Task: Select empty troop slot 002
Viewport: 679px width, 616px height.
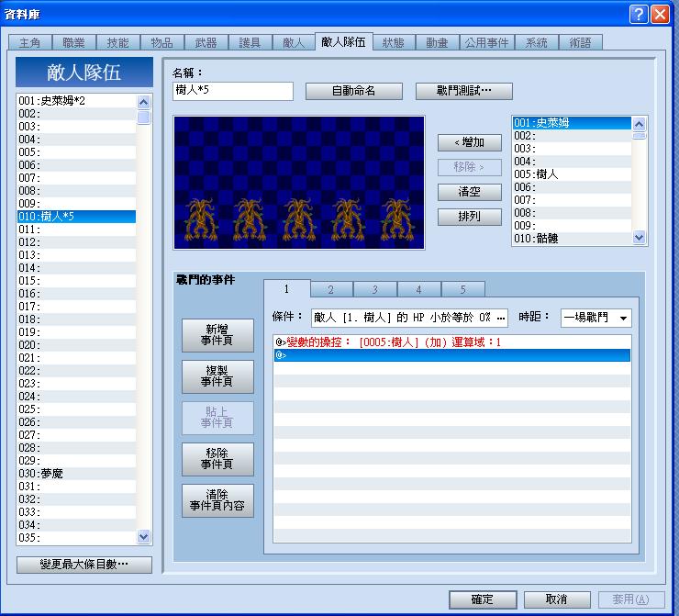Action: click(77, 114)
